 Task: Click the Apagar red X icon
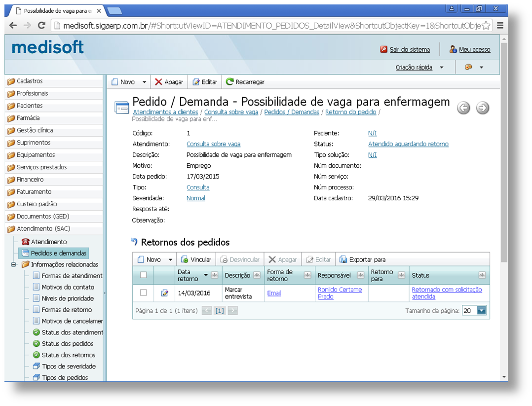point(158,82)
